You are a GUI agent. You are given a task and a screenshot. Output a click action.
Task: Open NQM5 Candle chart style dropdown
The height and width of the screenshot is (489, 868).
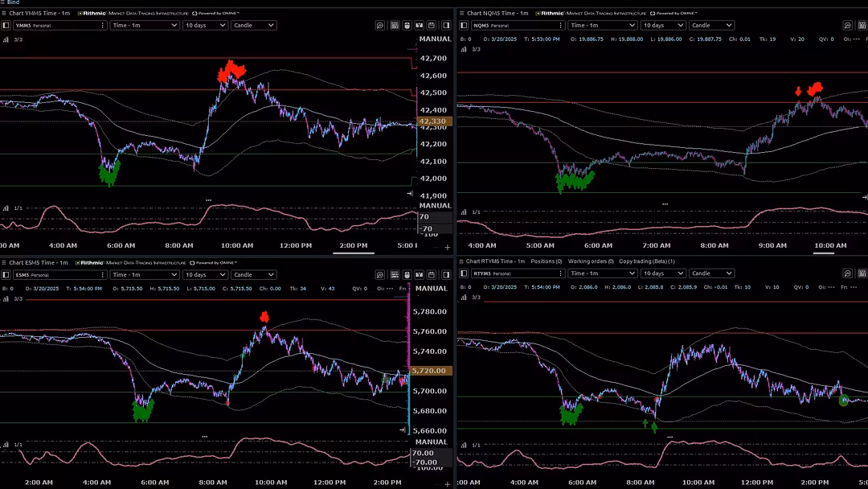click(711, 26)
